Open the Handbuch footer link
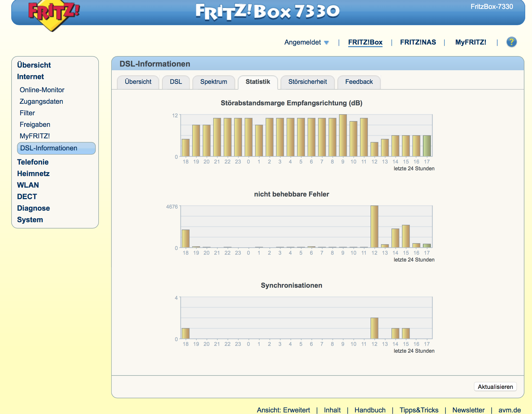Screen dimensions: 532x414 tap(370, 410)
